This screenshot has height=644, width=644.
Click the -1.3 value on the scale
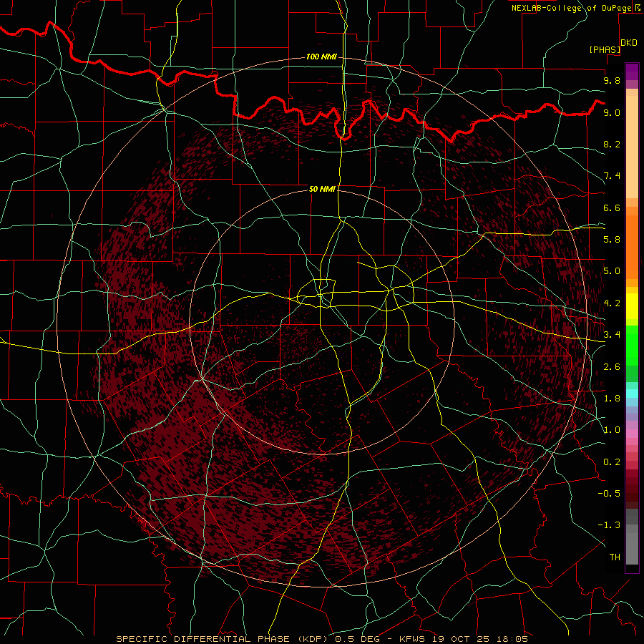[x=609, y=525]
